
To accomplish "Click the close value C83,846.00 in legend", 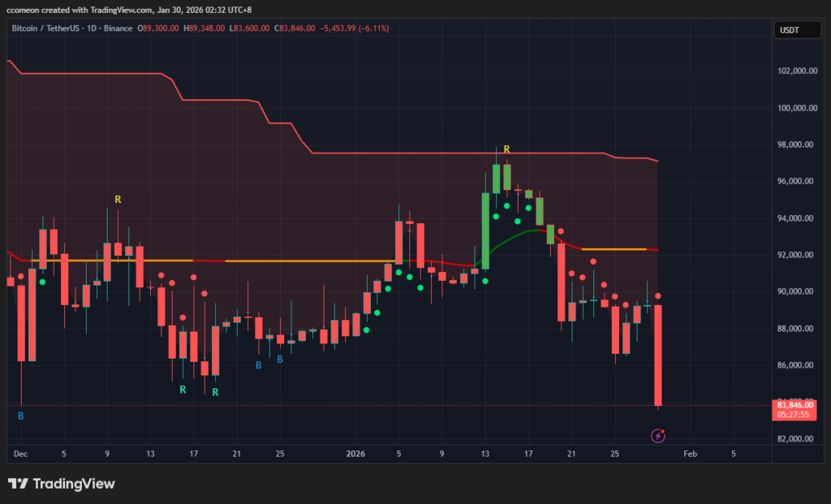I will coord(295,28).
